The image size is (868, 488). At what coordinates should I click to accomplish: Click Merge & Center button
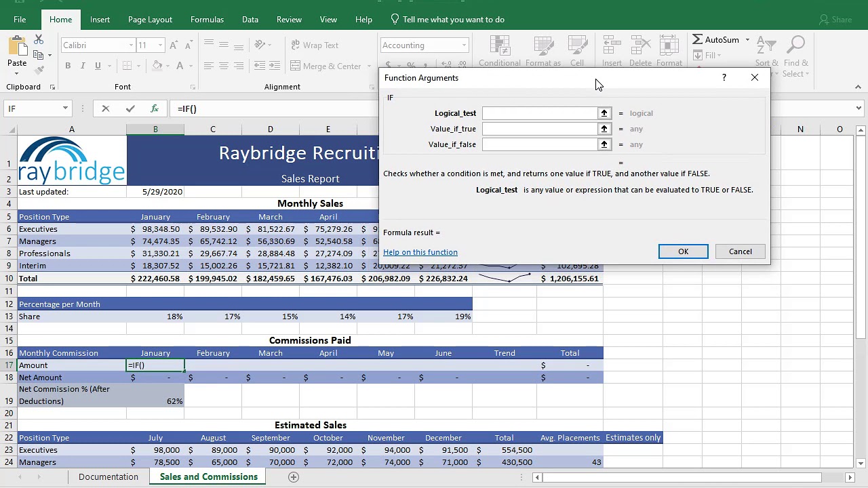325,66
